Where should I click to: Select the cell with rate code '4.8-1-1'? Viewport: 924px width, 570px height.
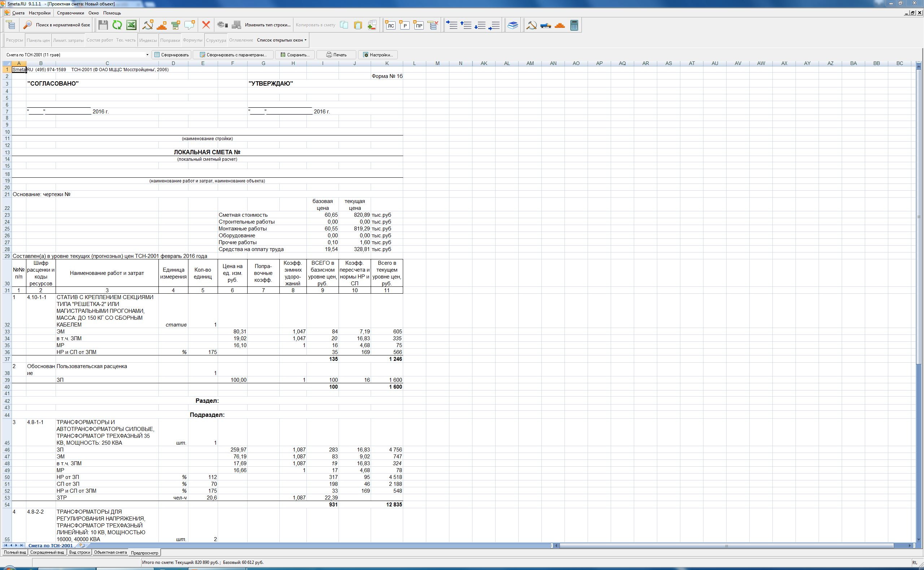tap(41, 432)
